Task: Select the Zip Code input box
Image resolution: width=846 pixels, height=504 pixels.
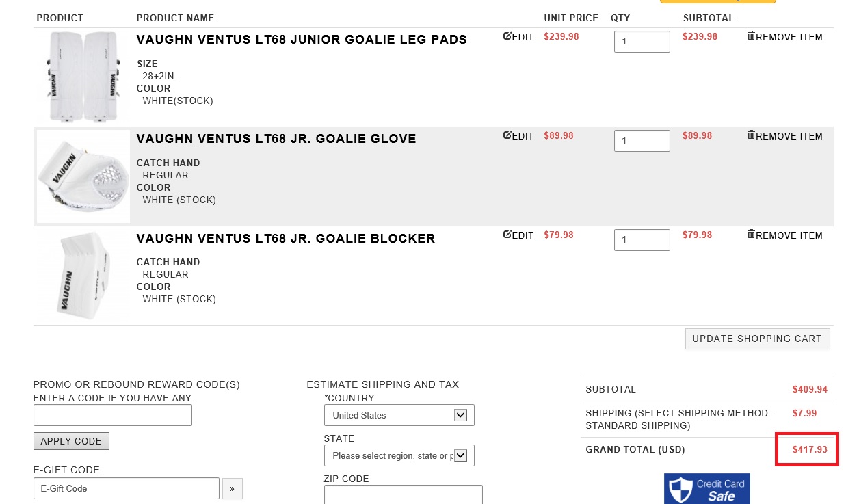Action: pyautogui.click(x=404, y=494)
